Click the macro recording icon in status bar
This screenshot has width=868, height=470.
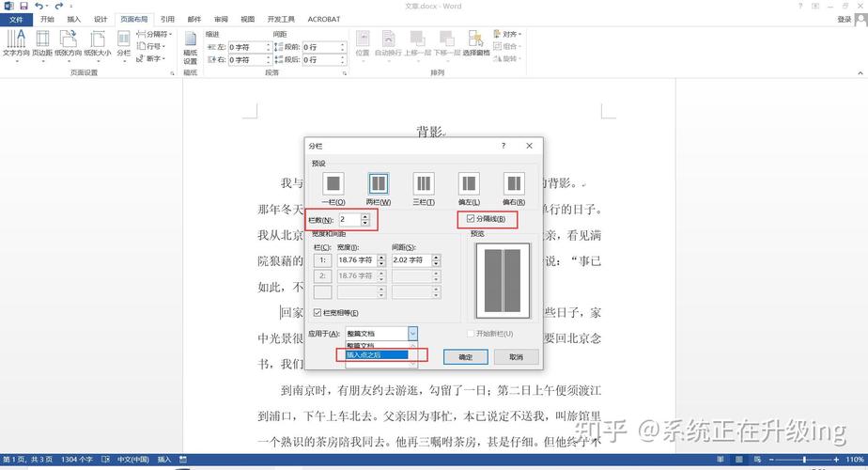pyautogui.click(x=182, y=460)
